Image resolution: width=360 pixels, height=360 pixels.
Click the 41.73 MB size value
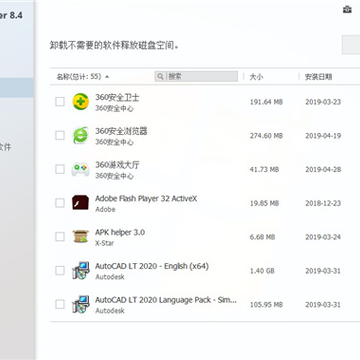[264, 169]
